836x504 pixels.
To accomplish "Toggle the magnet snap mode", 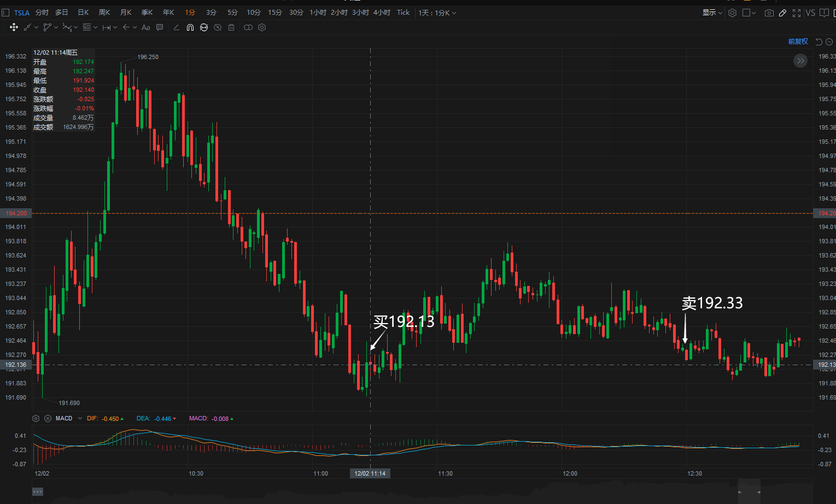I will click(x=190, y=27).
